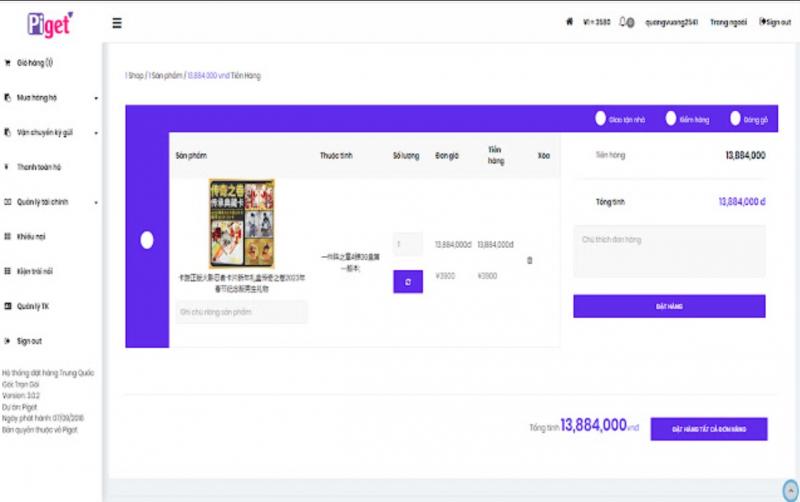The width and height of the screenshot is (800, 502).
Task: Click the order note text area
Action: click(x=669, y=252)
